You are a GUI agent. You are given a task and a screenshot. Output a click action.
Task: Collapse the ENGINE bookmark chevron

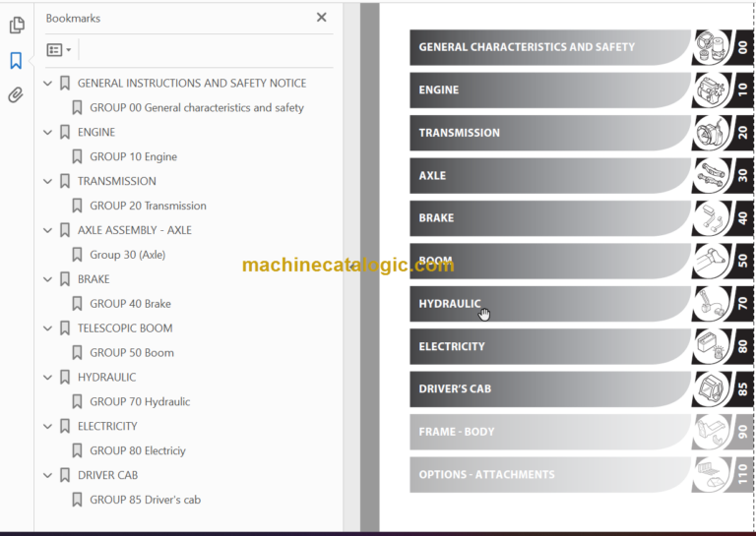pyautogui.click(x=47, y=133)
